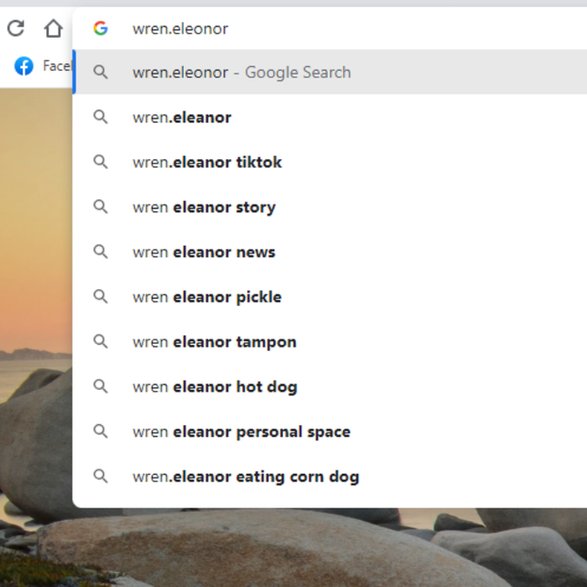Click search icon next to wren eleanor story

[x=100, y=207]
